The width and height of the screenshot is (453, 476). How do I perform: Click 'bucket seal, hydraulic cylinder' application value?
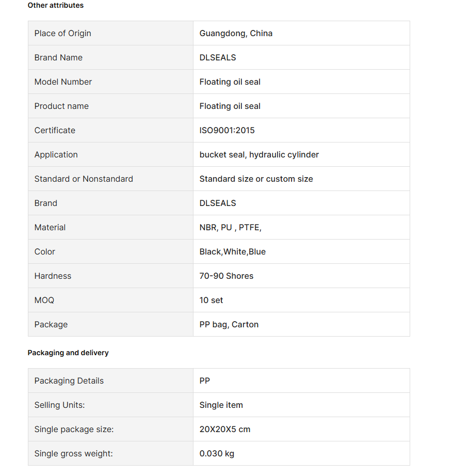coord(259,154)
